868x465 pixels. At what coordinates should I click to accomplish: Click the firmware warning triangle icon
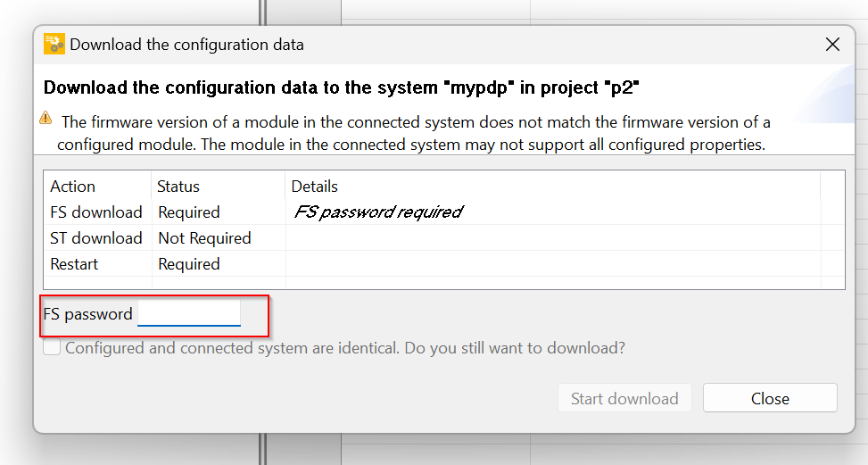tap(45, 118)
